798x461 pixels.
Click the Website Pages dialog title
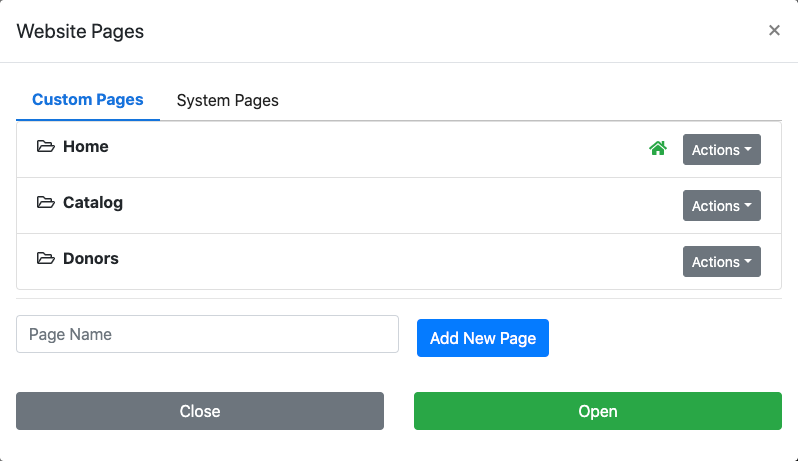80,31
